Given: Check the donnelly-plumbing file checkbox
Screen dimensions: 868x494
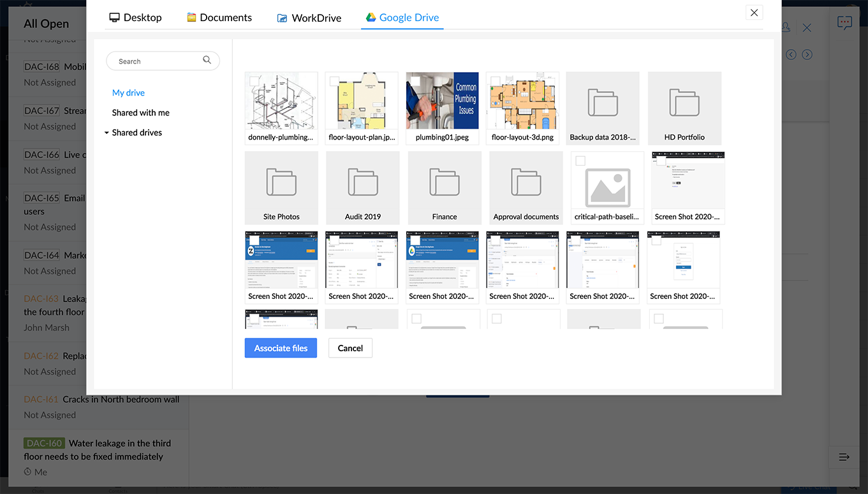Looking at the screenshot, I should pyautogui.click(x=254, y=81).
